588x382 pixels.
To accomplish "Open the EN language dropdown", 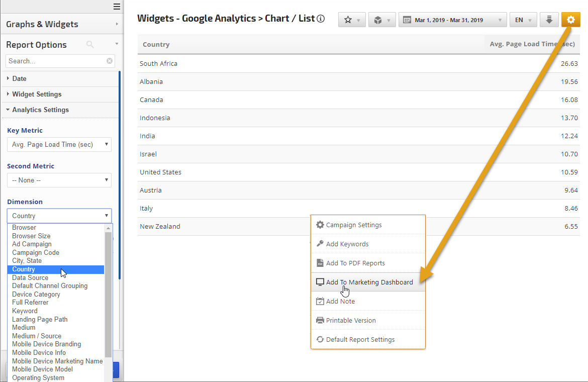I will [x=523, y=20].
